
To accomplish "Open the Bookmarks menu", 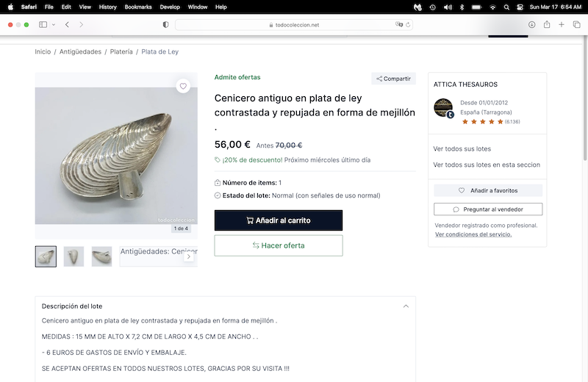I will 137,7.
